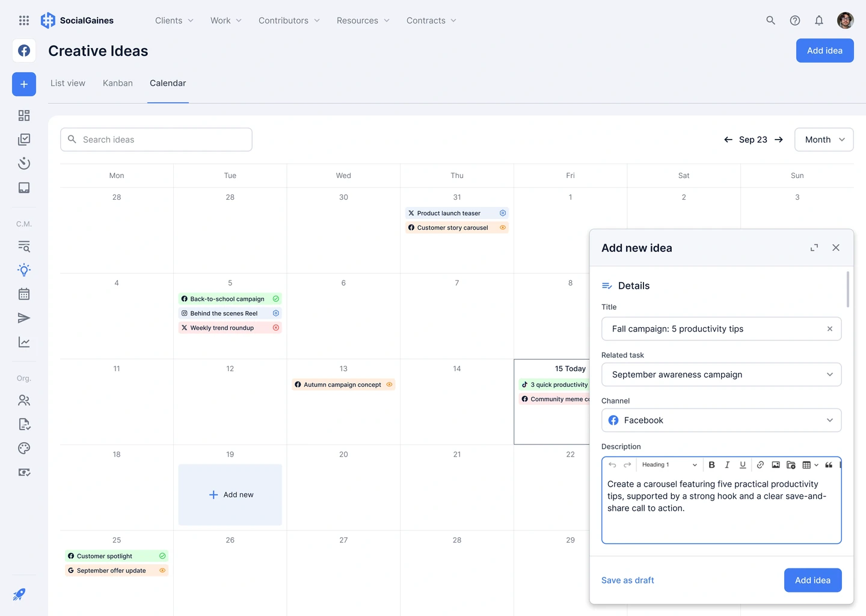This screenshot has width=866, height=616.
Task: Toggle eye icon on Autumn campaign concept
Action: [389, 384]
